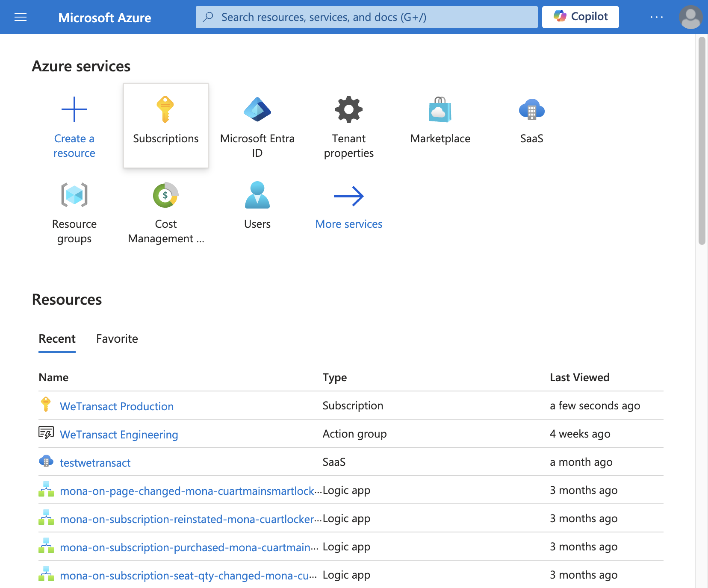Open the Marketplace shopping bag icon
The height and width of the screenshot is (588, 708).
coord(440,109)
